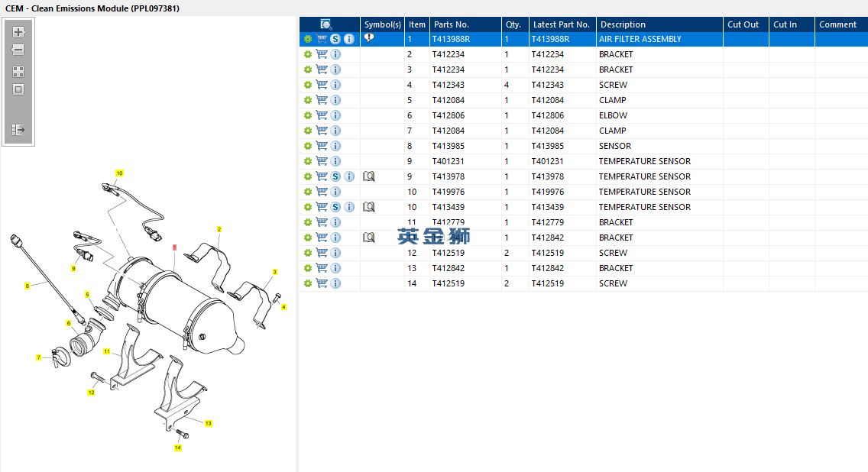Screen dimensions: 868x472
Task: Add item 14 SCREW to the cart
Action: tap(322, 283)
